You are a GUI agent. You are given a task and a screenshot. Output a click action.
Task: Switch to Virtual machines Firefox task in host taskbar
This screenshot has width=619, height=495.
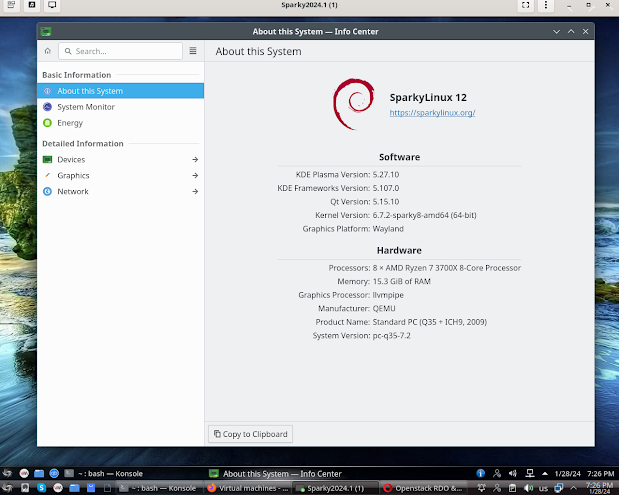[x=248, y=488]
